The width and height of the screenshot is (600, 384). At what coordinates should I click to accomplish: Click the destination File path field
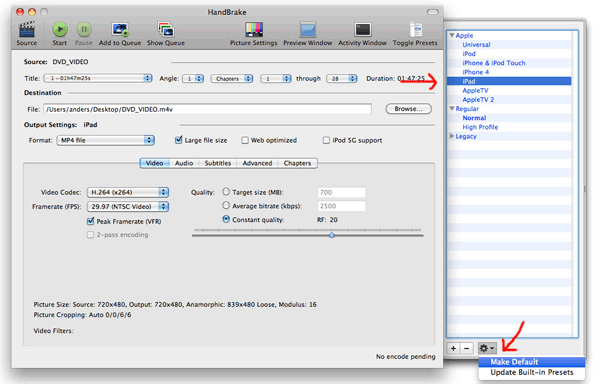[x=207, y=109]
